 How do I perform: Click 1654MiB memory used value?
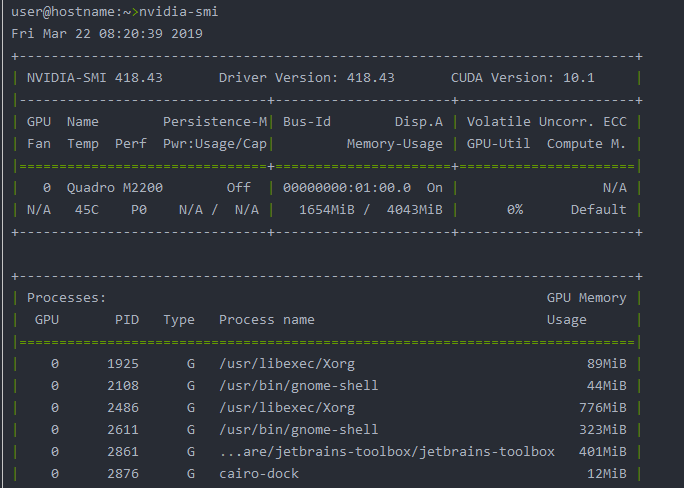tap(327, 210)
